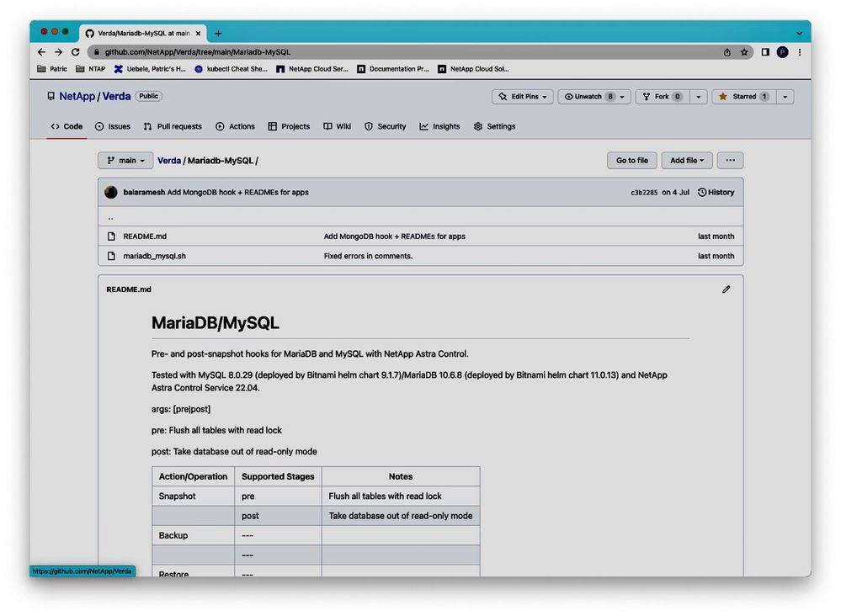Screen dimensions: 841x616
Task: Click the Verda breadcrumb link
Action: point(169,160)
